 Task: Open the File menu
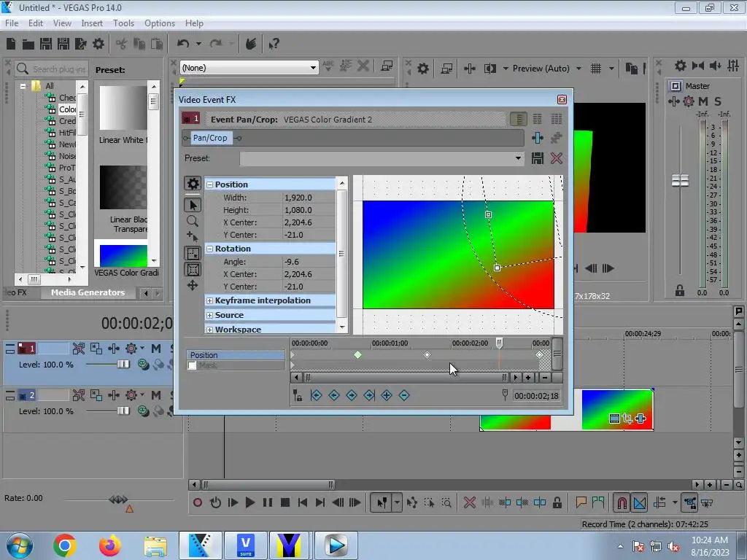tap(12, 23)
